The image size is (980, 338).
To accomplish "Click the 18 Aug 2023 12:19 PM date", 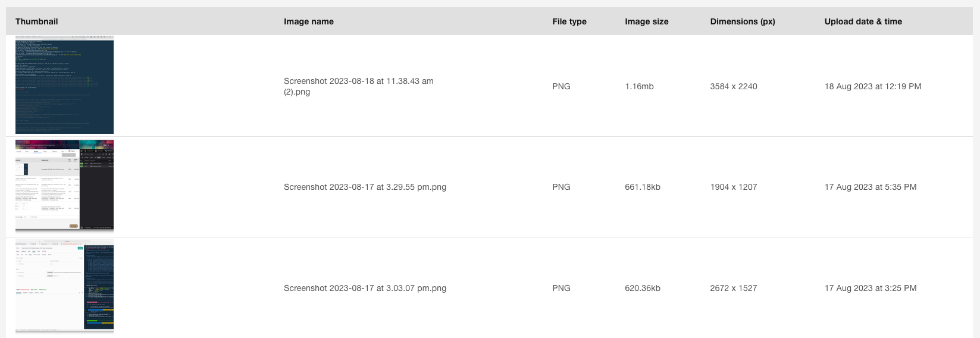I will [873, 86].
